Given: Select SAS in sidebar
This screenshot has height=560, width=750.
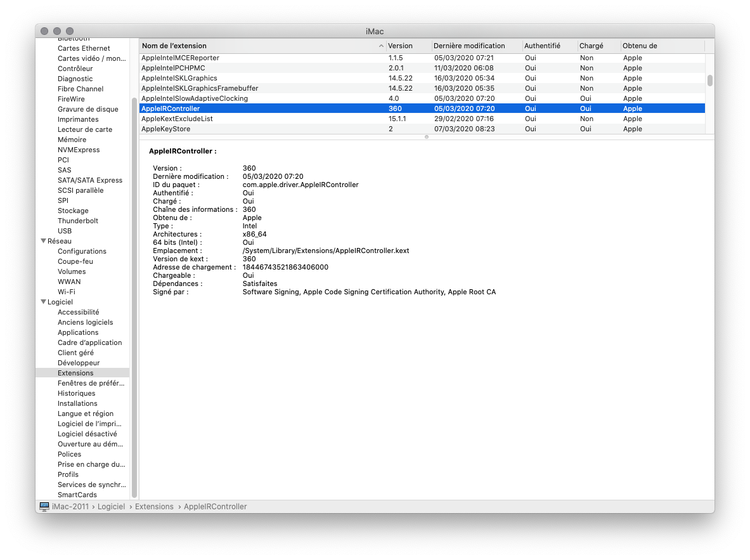Looking at the screenshot, I should coord(65,170).
